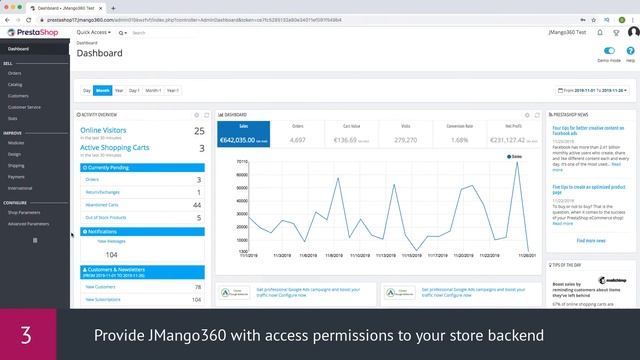The width and height of the screenshot is (640, 360).
Task: Open the date range picker dropdown
Action: [592, 90]
